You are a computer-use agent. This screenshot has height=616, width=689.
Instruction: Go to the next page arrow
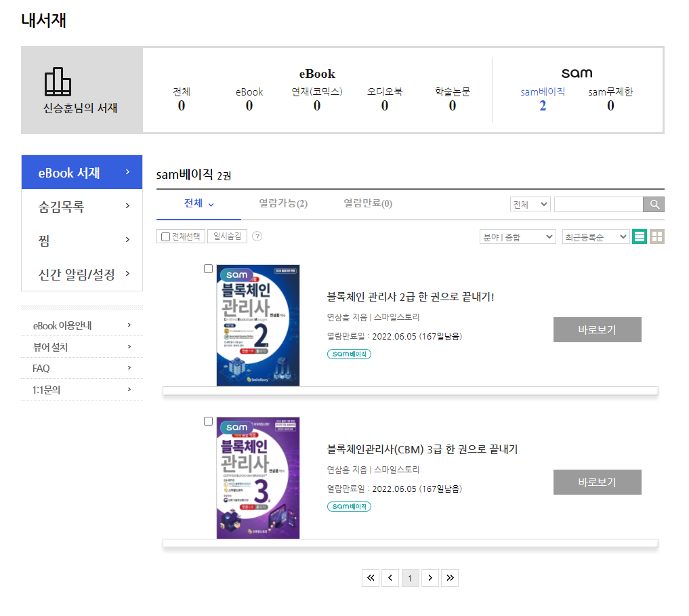(430, 578)
